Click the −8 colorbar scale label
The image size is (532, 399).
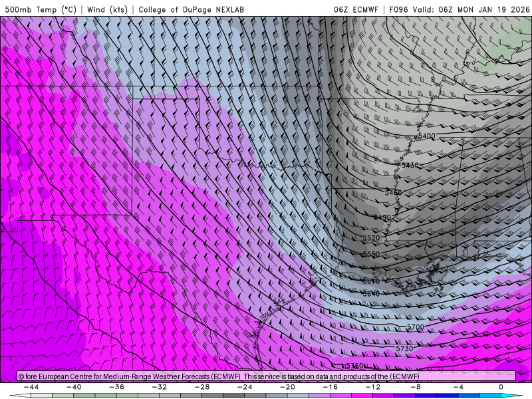pos(416,387)
